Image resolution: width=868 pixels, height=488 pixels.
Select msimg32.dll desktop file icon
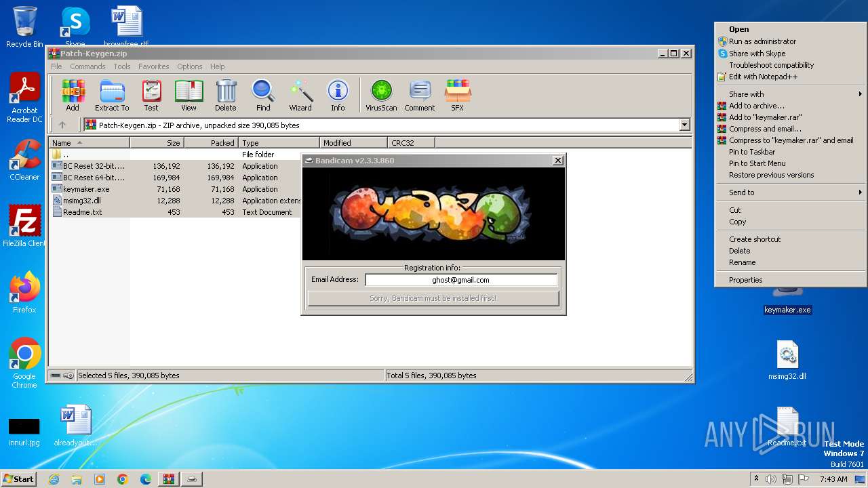(787, 361)
